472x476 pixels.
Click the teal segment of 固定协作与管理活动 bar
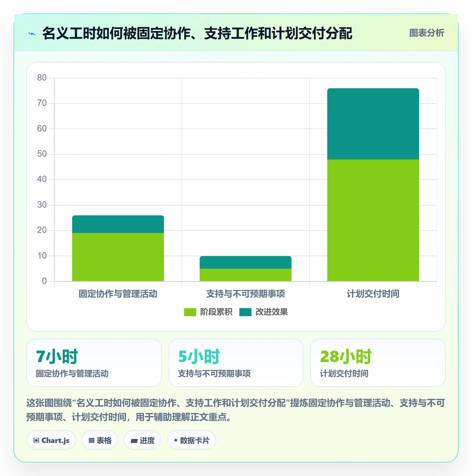[x=118, y=224]
